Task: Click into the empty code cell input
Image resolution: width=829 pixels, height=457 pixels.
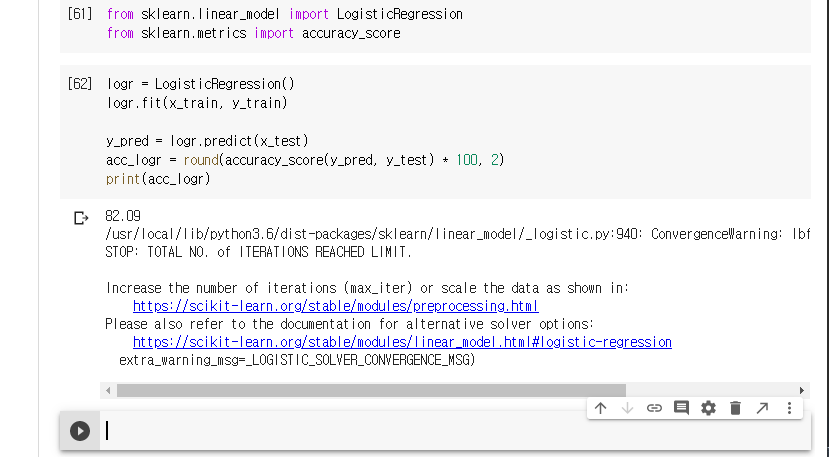Action: [450, 431]
